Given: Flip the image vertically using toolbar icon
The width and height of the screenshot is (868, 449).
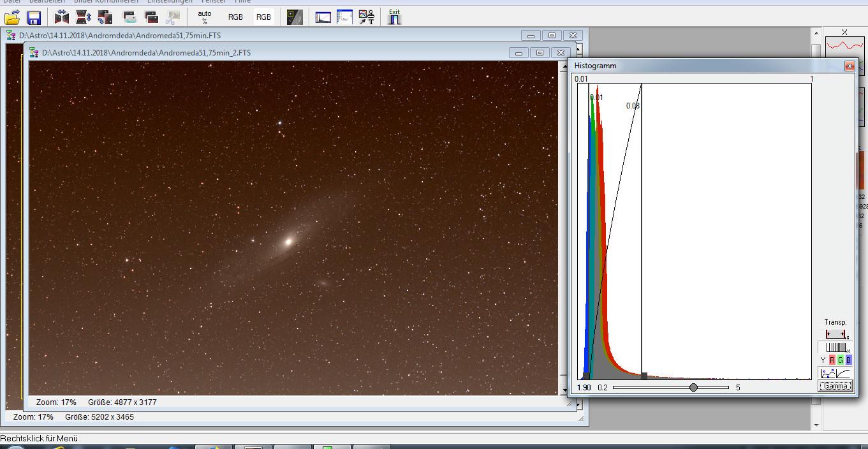Looking at the screenshot, I should [x=84, y=17].
